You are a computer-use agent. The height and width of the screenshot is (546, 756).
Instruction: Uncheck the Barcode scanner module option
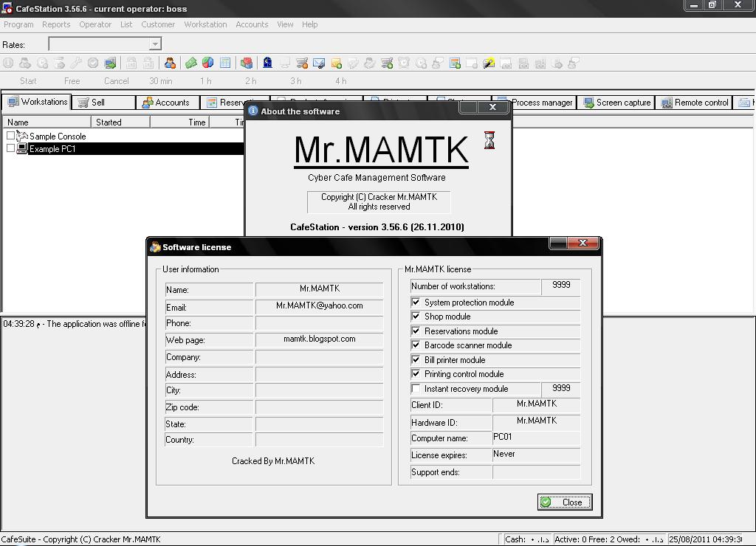(x=416, y=345)
